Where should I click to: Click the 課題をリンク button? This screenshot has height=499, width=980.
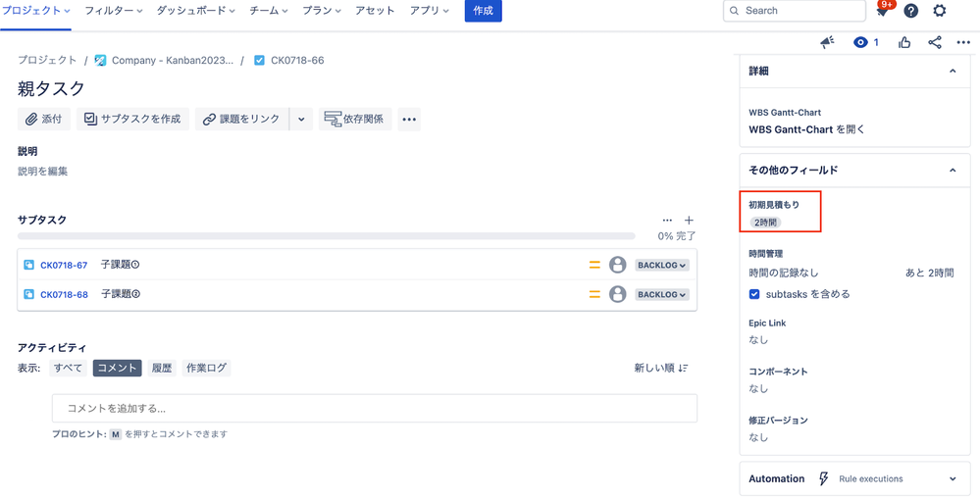[x=242, y=119]
